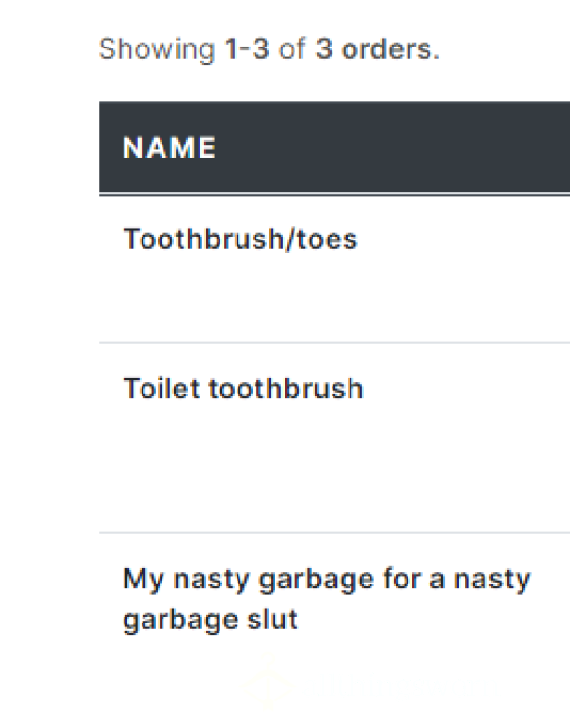Click the word 'garbage slut' on second line

(210, 620)
